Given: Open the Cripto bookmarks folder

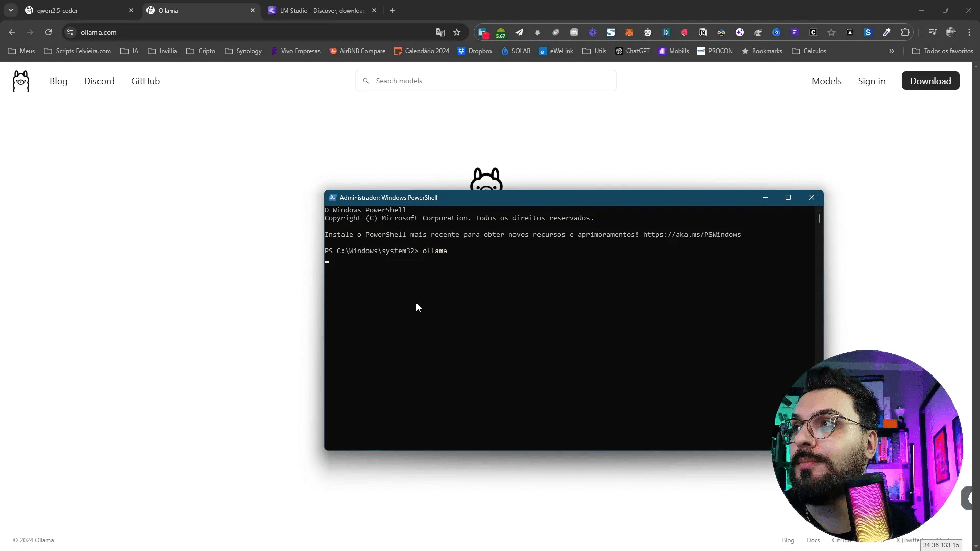Looking at the screenshot, I should click(x=201, y=51).
